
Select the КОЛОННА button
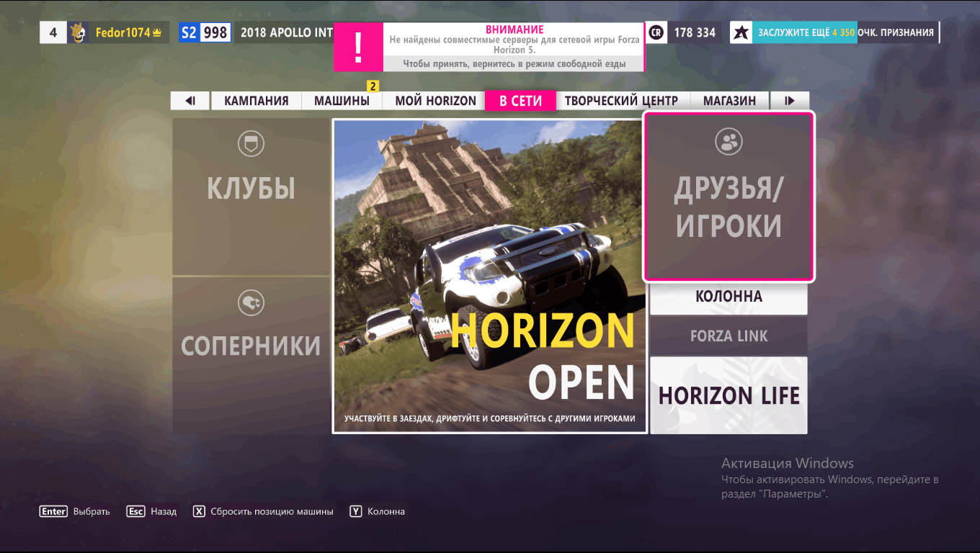point(729,297)
